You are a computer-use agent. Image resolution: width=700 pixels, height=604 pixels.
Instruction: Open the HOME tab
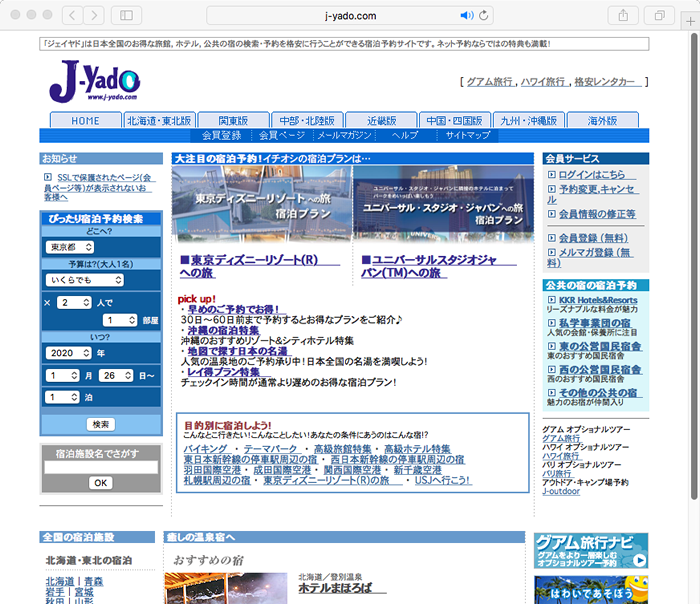pyautogui.click(x=85, y=121)
